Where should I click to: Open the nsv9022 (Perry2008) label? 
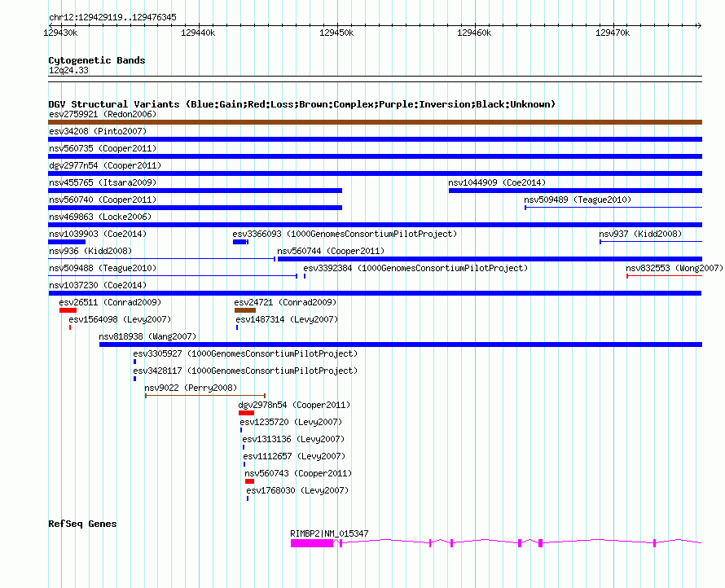click(x=191, y=388)
